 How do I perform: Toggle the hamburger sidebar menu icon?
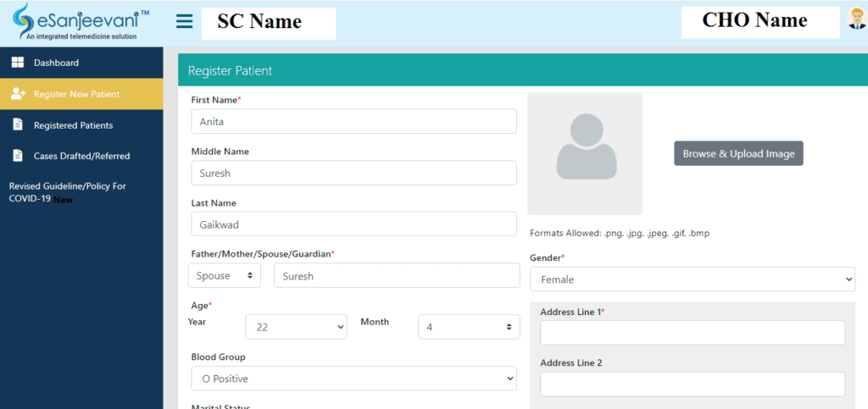coord(184,21)
